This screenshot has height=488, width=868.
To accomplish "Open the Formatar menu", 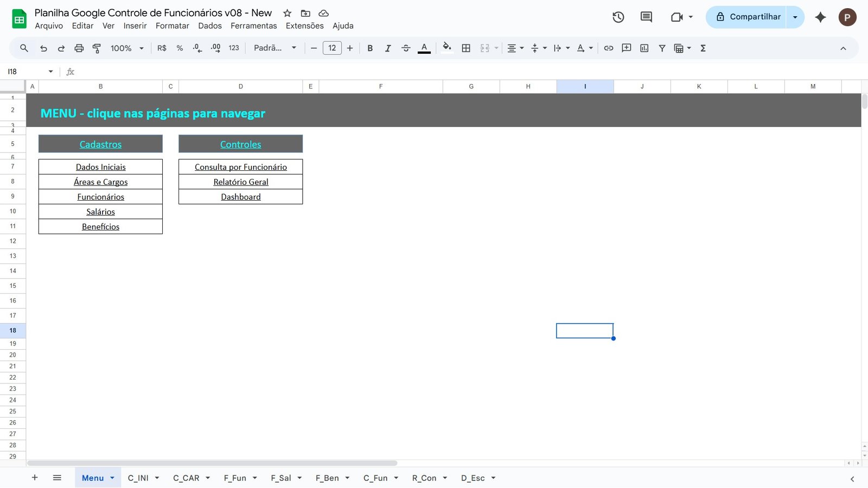I will 173,25.
